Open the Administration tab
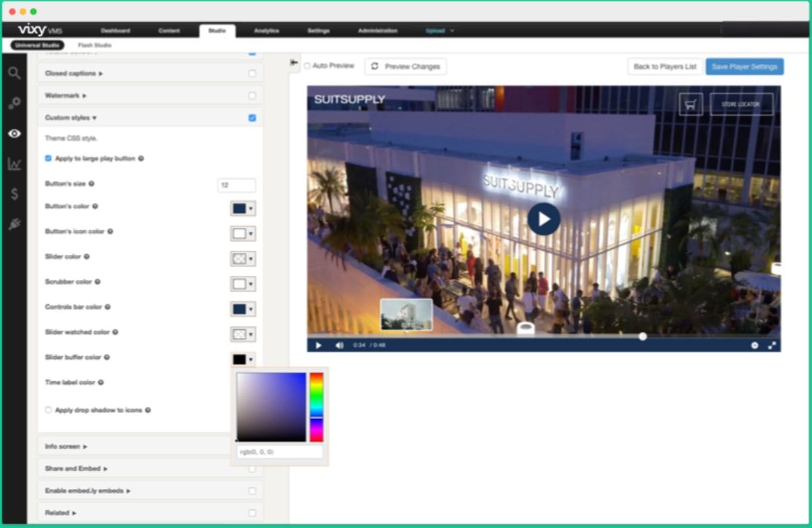 [x=378, y=30]
